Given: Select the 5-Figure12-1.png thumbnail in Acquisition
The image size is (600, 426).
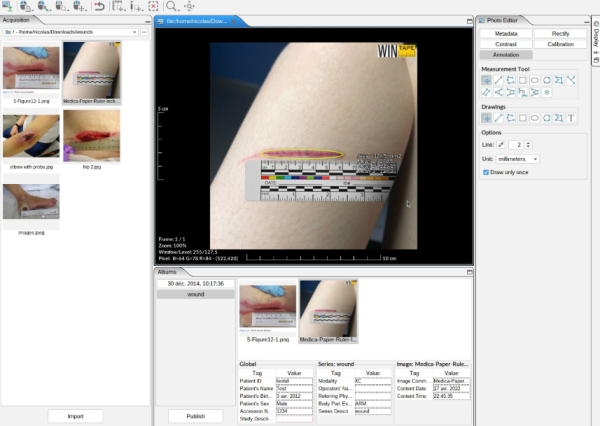Looking at the screenshot, I should coord(31,73).
